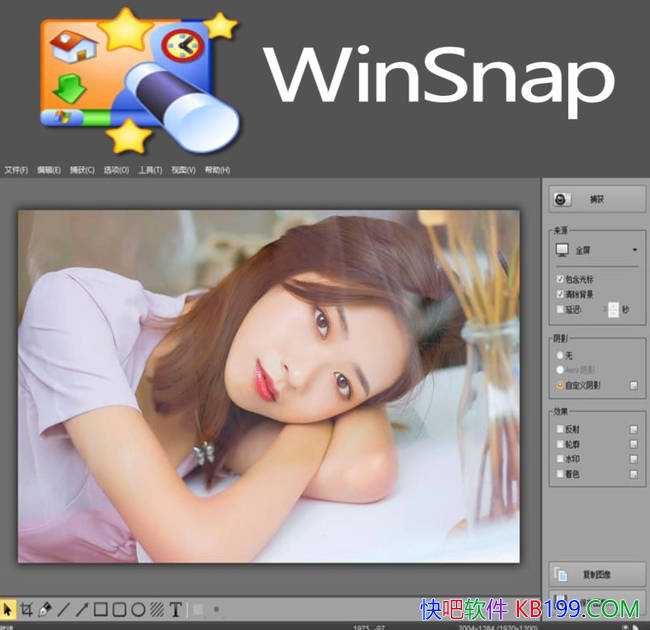This screenshot has height=630, width=650.
Task: Enable the delay (延迟) checkbox
Action: (560, 309)
